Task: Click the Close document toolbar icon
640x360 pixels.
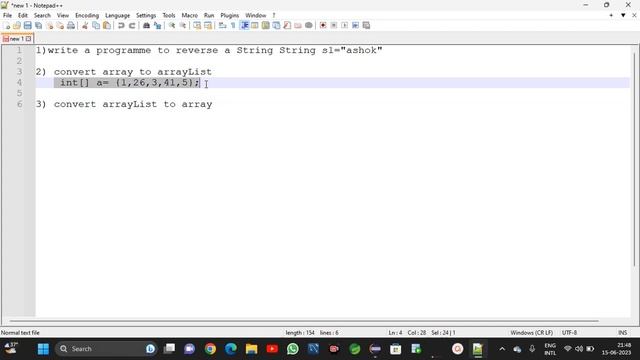Action: (x=49, y=25)
